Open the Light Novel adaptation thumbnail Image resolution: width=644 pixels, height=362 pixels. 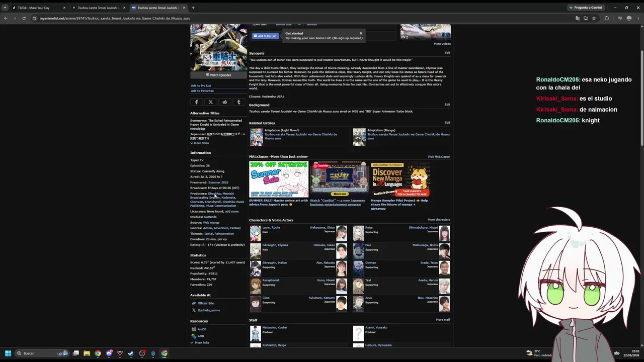tap(257, 137)
